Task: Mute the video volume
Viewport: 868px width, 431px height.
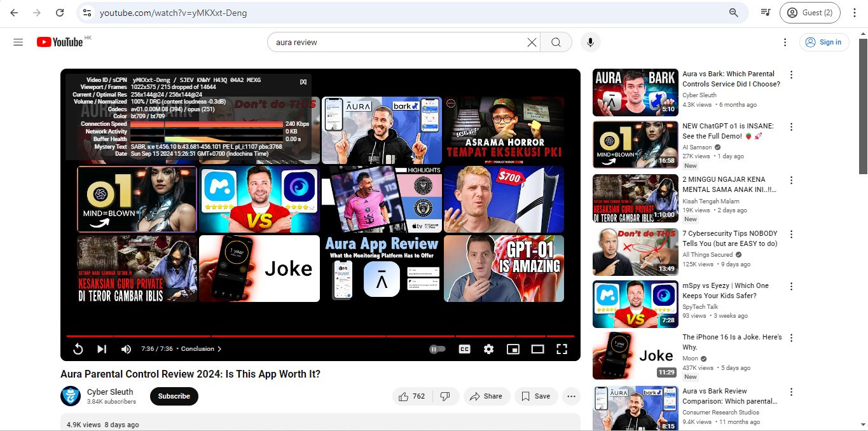Action: (126, 349)
